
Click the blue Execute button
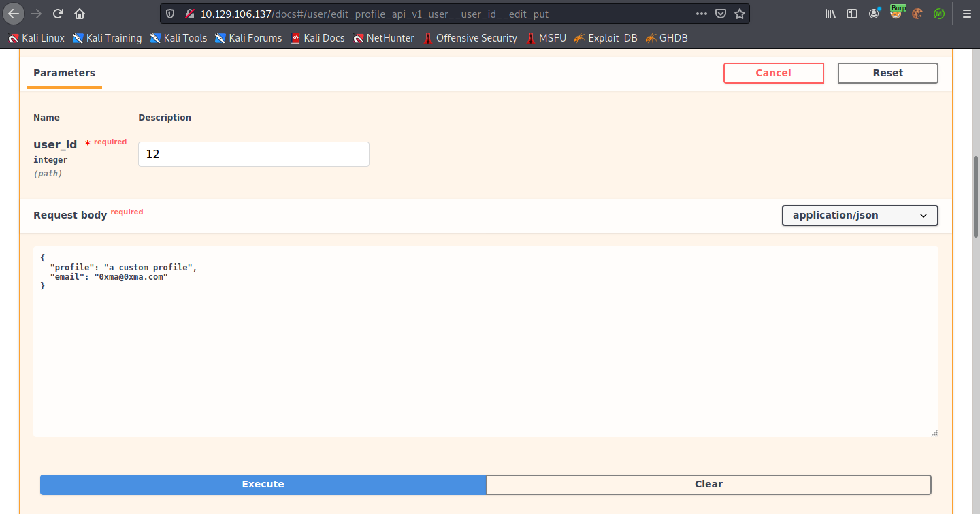[263, 484]
